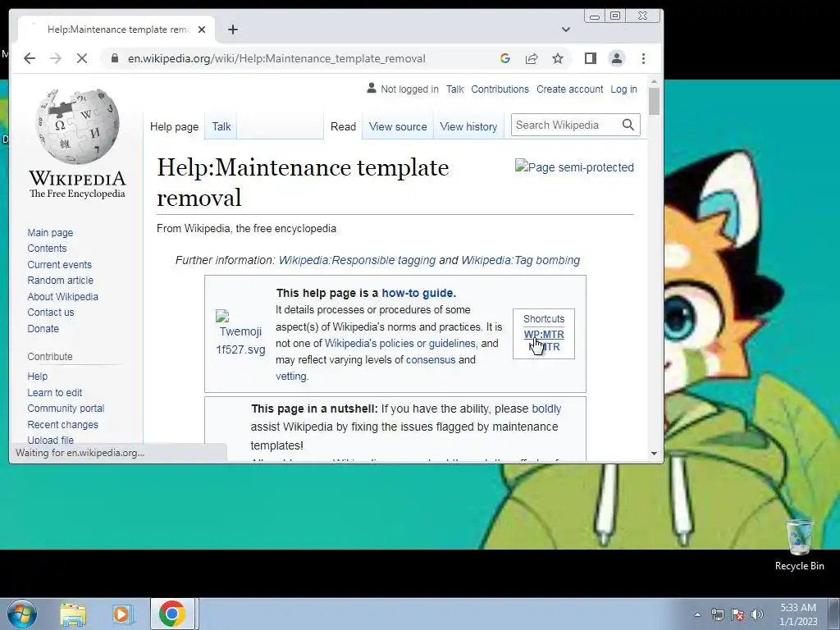Open Chrome profile avatar

617,58
